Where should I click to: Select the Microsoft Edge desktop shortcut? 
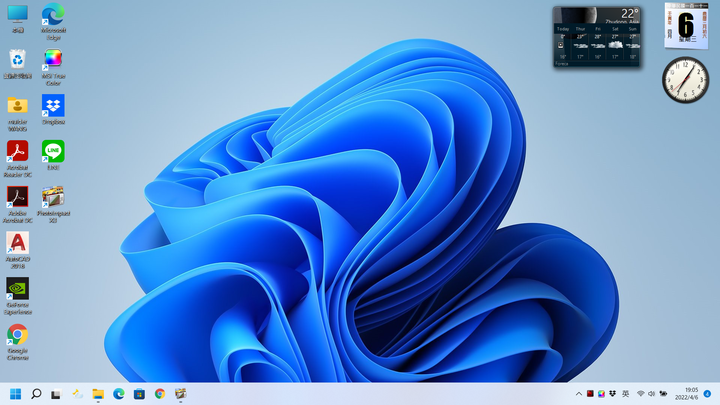tap(53, 21)
